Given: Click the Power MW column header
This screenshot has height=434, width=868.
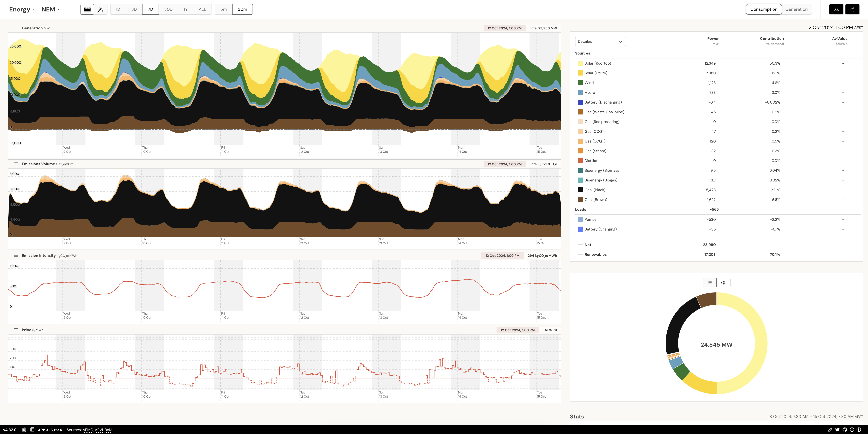Looking at the screenshot, I should coord(713,41).
